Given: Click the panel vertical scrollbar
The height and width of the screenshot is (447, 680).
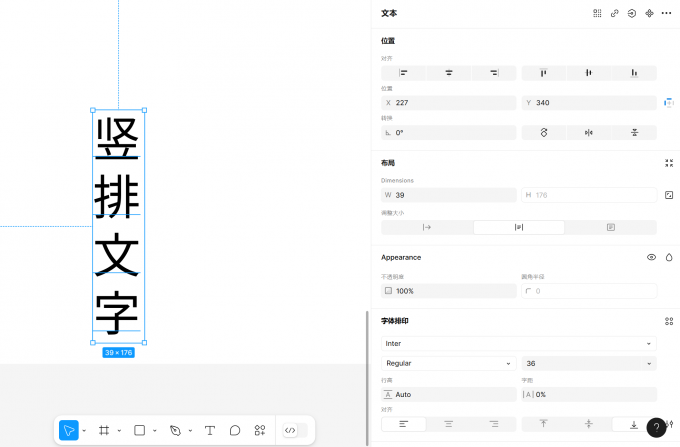Looking at the screenshot, I should [x=367, y=378].
